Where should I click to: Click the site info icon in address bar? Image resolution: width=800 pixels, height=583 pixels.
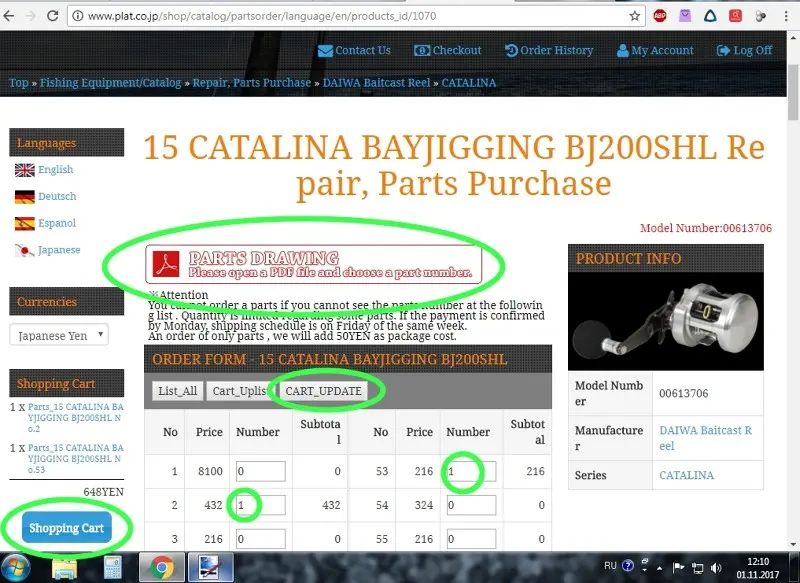[77, 16]
